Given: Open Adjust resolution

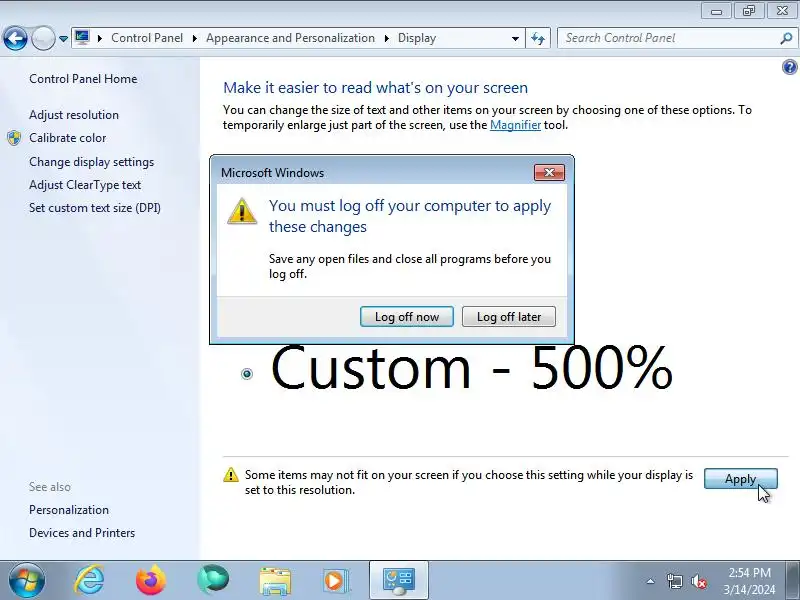Looking at the screenshot, I should pos(74,115).
